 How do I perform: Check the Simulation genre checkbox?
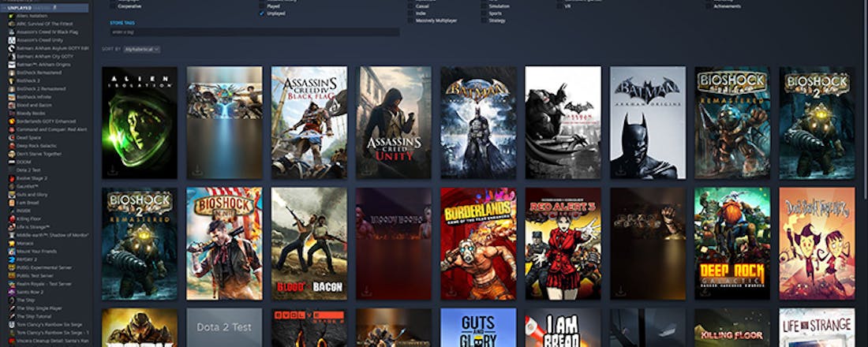[484, 6]
